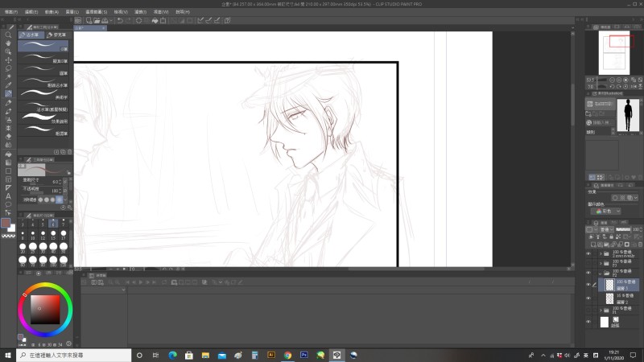The height and width of the screenshot is (362, 644).
Task: Select the Eyedropper tool
Action: tap(8, 85)
